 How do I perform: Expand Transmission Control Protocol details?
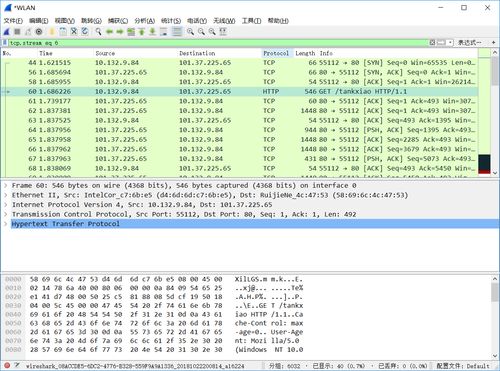click(5, 214)
